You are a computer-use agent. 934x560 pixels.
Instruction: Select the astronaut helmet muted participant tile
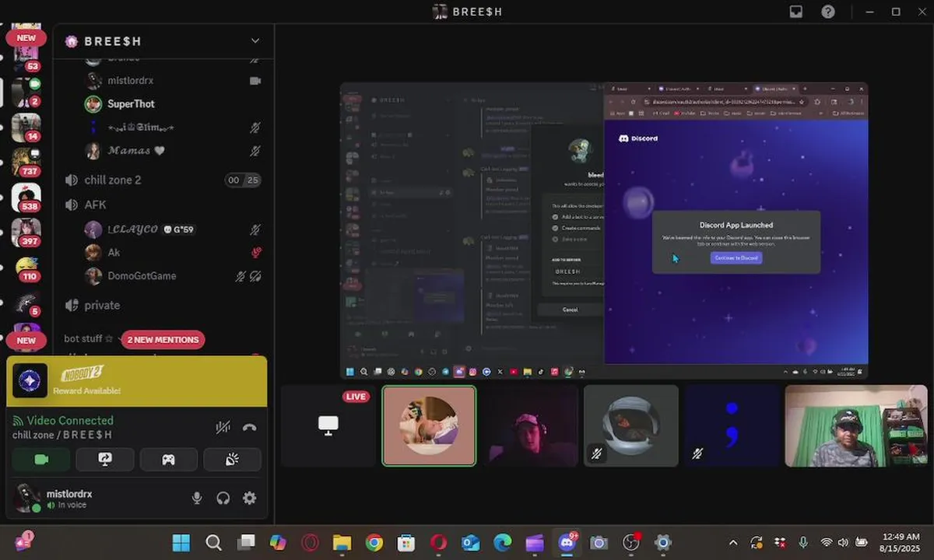[631, 425]
